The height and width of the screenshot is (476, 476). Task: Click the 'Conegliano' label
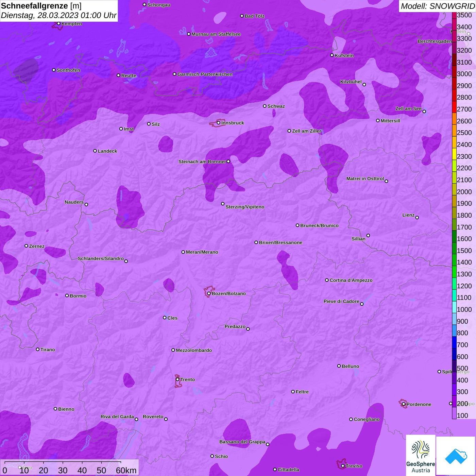click(367, 419)
